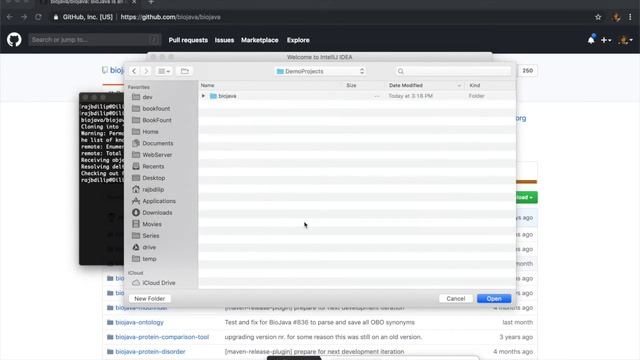
Task: Click the new folder toolbar icon
Action: (x=184, y=71)
